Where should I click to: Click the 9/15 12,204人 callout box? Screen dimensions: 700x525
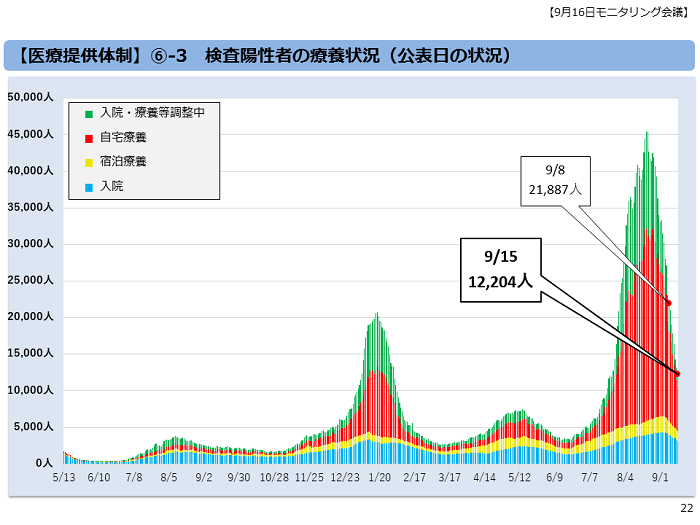500,270
